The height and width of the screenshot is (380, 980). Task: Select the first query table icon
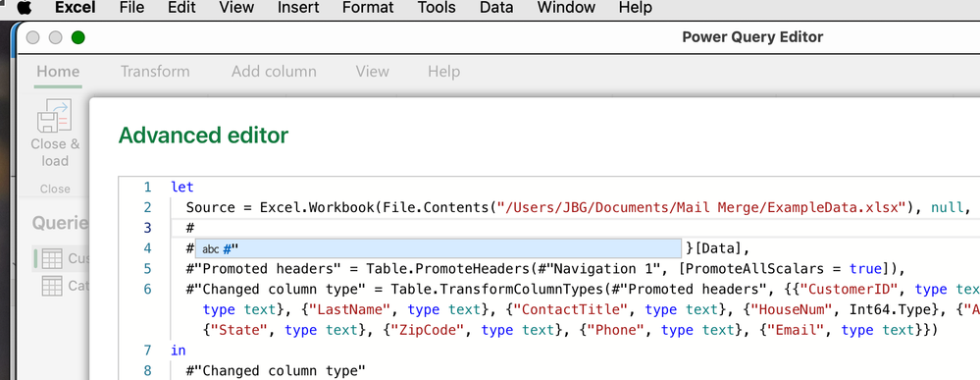tap(52, 258)
